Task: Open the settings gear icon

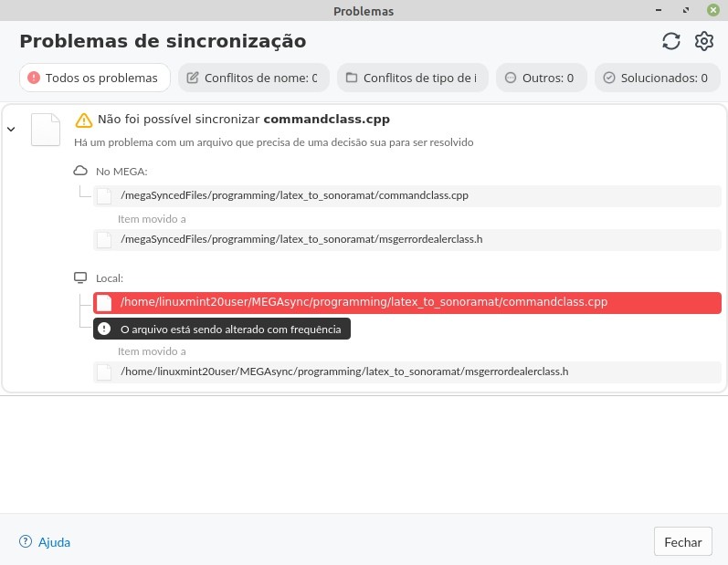Action: coord(704,41)
